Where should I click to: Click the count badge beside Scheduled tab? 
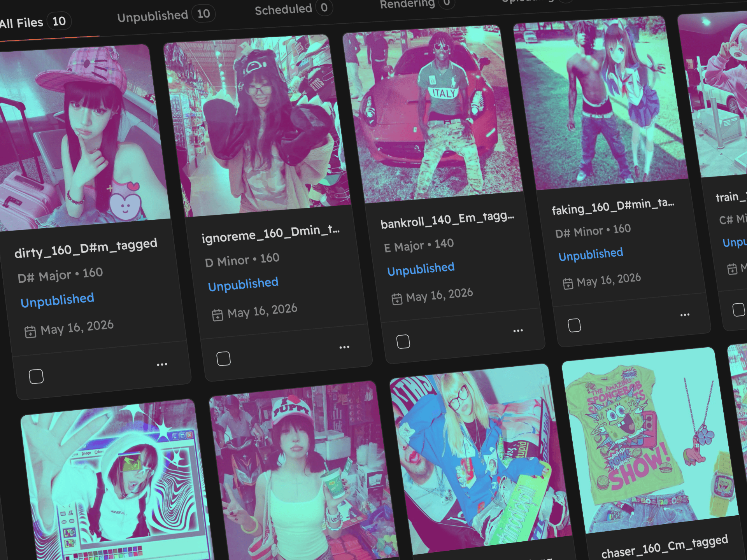[324, 7]
